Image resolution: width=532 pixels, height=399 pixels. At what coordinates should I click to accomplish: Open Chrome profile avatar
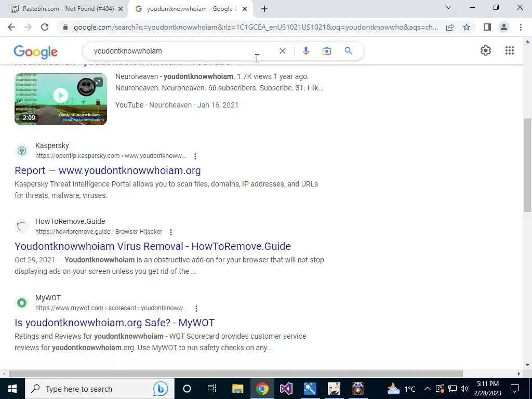coord(504,27)
